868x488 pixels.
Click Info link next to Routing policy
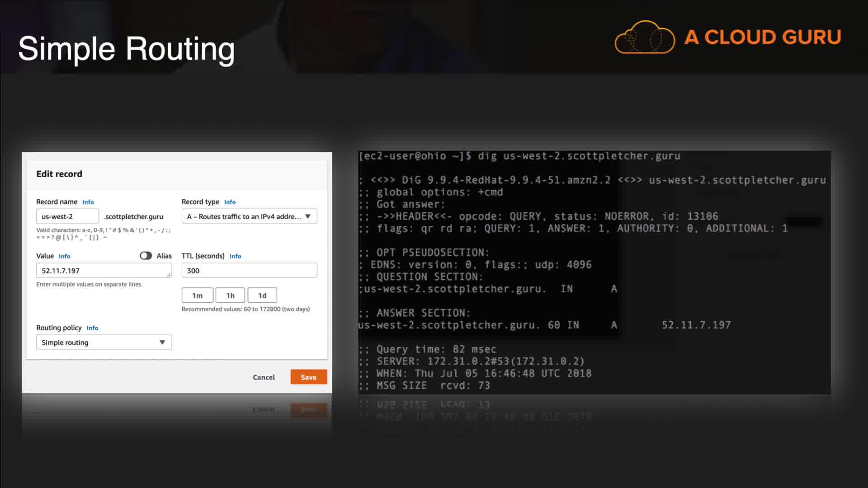92,328
